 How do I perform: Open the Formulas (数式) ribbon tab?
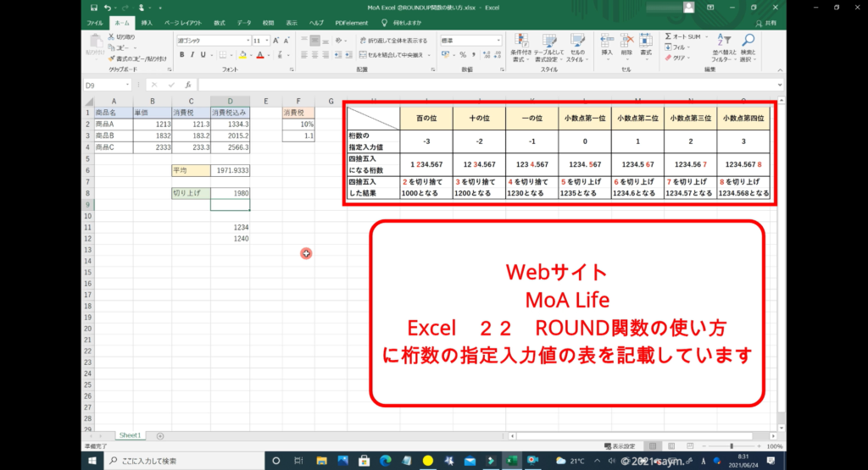(x=220, y=23)
